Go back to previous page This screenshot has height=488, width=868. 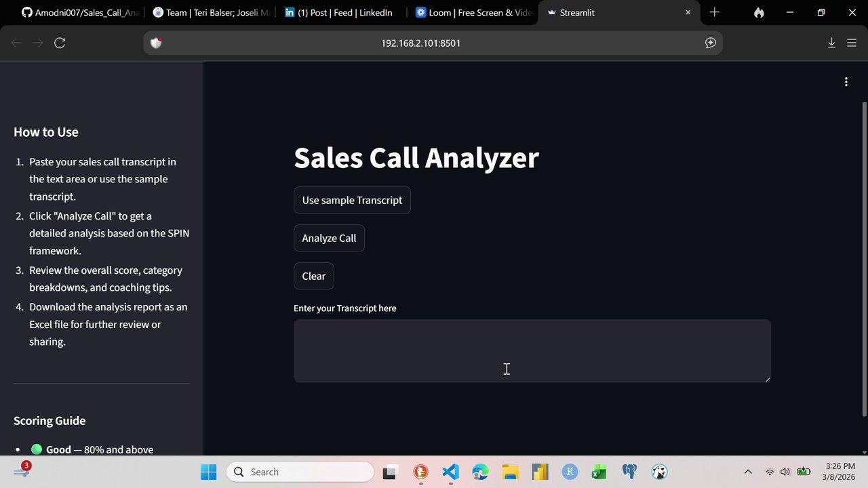click(x=16, y=43)
